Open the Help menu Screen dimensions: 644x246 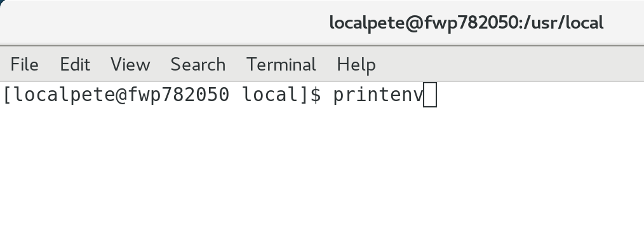(x=356, y=65)
